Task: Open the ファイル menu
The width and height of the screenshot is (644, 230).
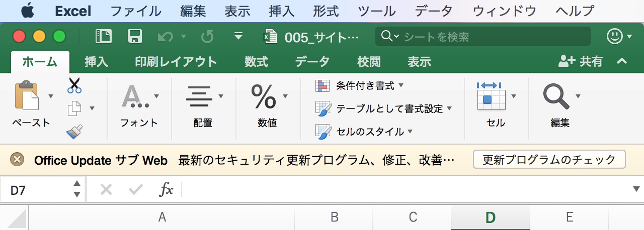Action: pos(136,11)
